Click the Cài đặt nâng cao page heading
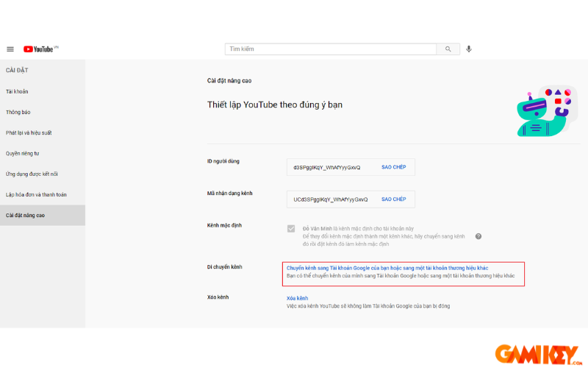The image size is (588, 368). coord(229,81)
